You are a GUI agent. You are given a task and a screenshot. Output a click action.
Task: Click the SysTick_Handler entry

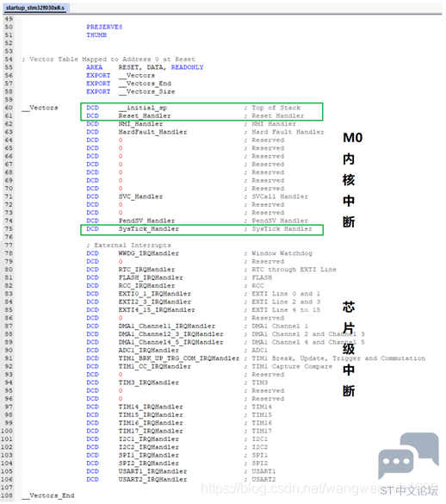(x=149, y=229)
